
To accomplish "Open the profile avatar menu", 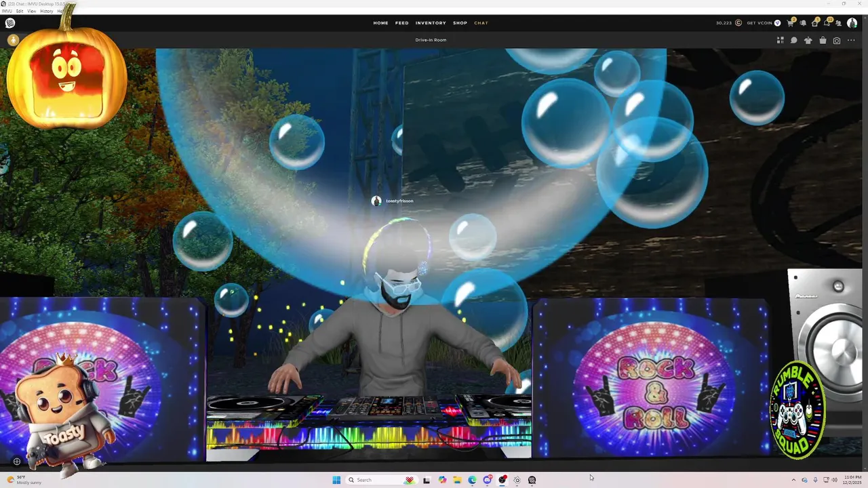I will [852, 23].
